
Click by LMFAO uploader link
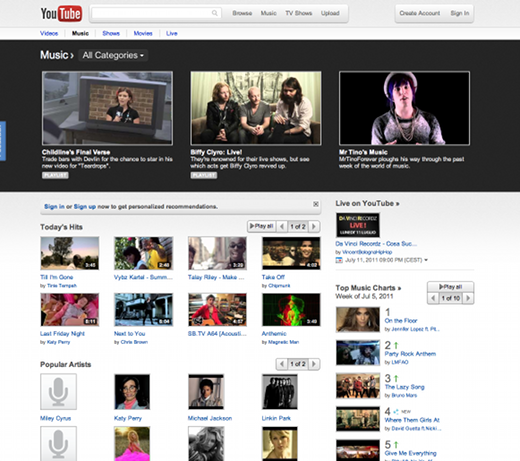point(399,362)
